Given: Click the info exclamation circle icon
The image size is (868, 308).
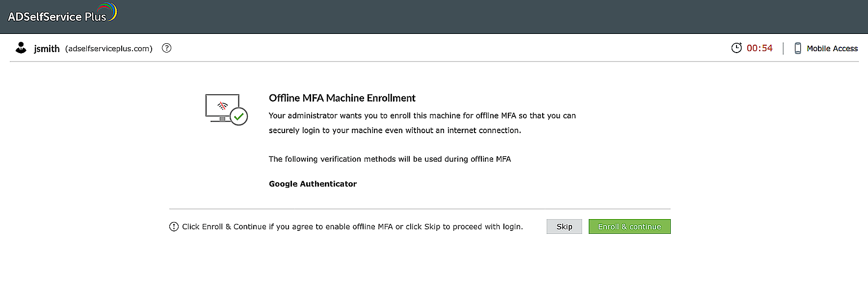Looking at the screenshot, I should (174, 226).
